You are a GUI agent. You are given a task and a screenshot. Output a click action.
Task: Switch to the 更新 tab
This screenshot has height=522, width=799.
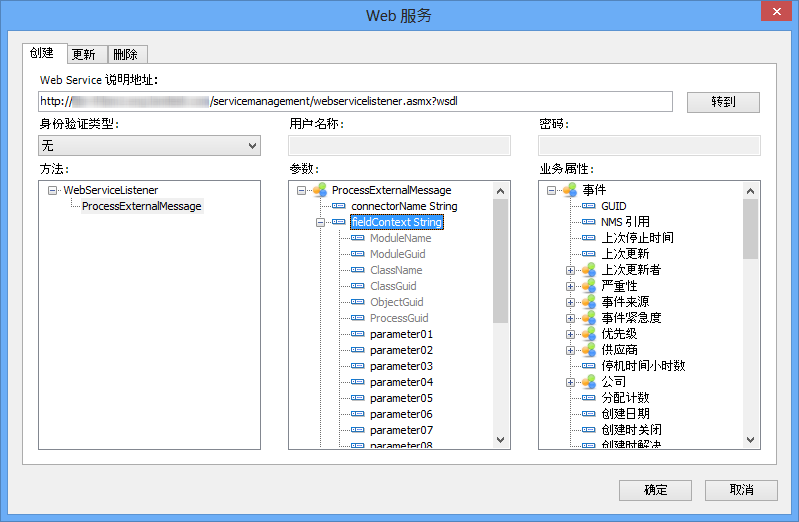click(x=84, y=54)
